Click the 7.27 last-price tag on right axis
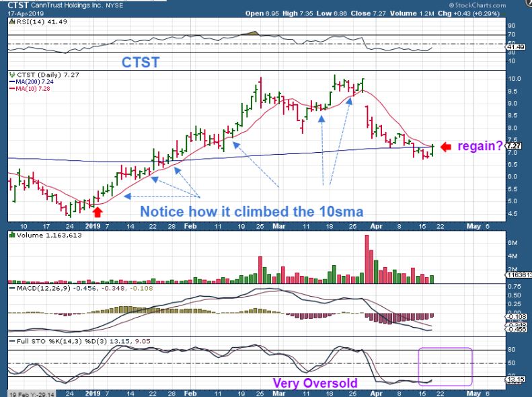Image resolution: width=532 pixels, height=397 pixels. [x=515, y=146]
